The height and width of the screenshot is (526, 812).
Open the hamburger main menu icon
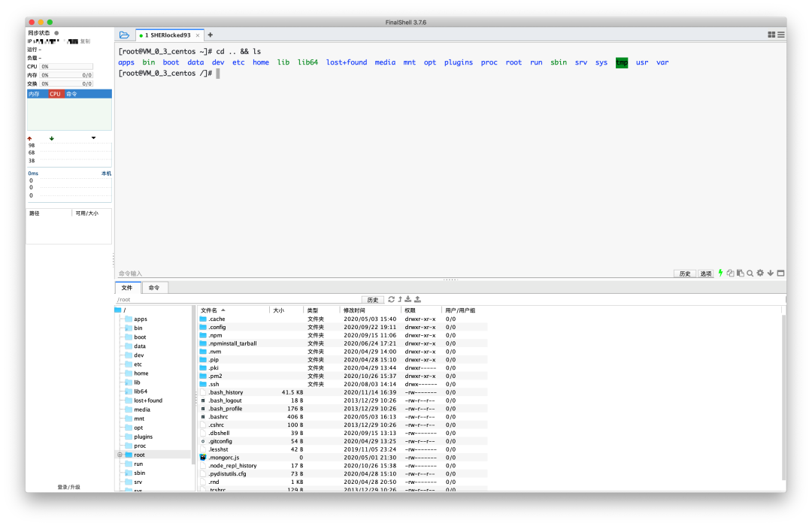click(x=781, y=35)
